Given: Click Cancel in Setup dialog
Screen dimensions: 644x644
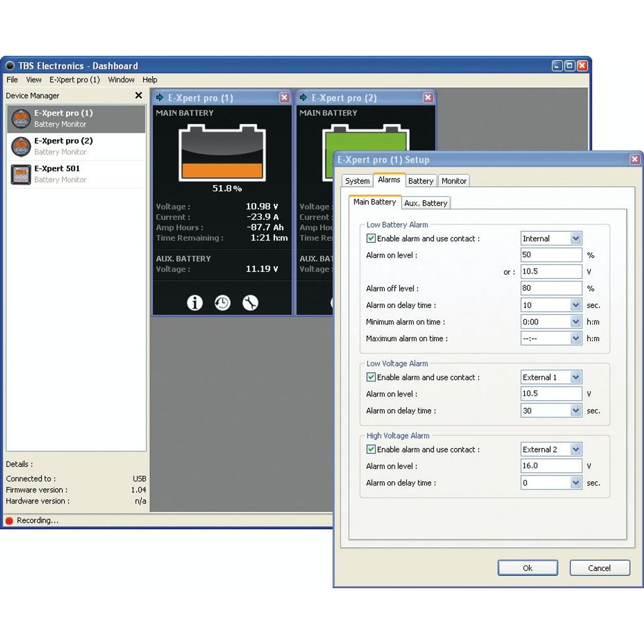Looking at the screenshot, I should point(599,568).
